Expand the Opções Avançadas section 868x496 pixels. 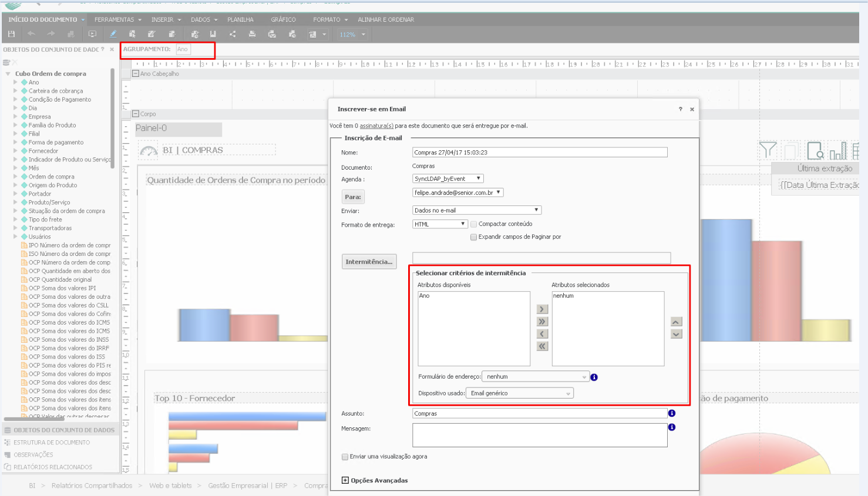pyautogui.click(x=345, y=480)
